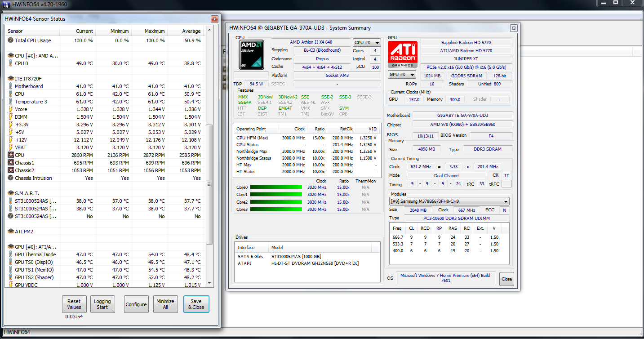Image resolution: width=644 pixels, height=339 pixels.
Task: Click the small X on System Summary title
Action: pos(514,28)
